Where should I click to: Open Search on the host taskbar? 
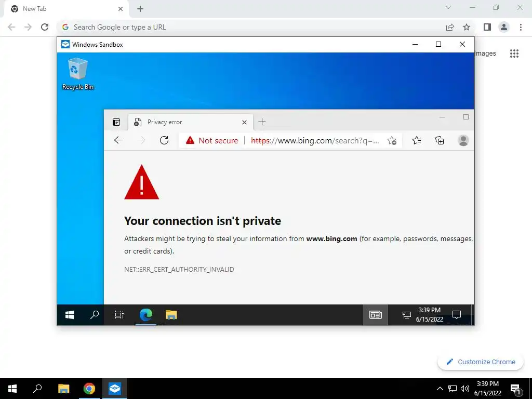coord(37,389)
